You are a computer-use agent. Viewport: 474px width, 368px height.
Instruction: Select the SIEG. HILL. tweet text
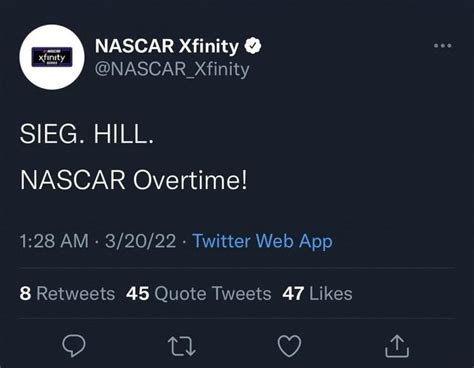pyautogui.click(x=87, y=134)
